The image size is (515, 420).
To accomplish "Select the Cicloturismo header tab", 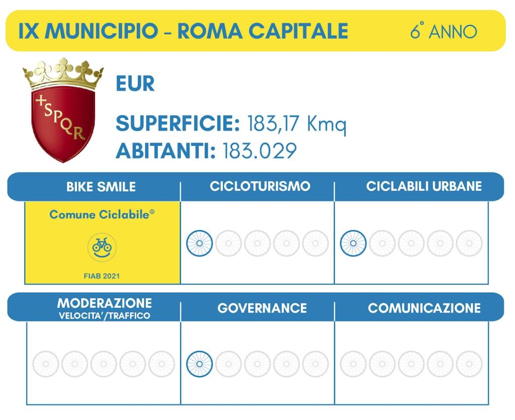I will pos(260,186).
